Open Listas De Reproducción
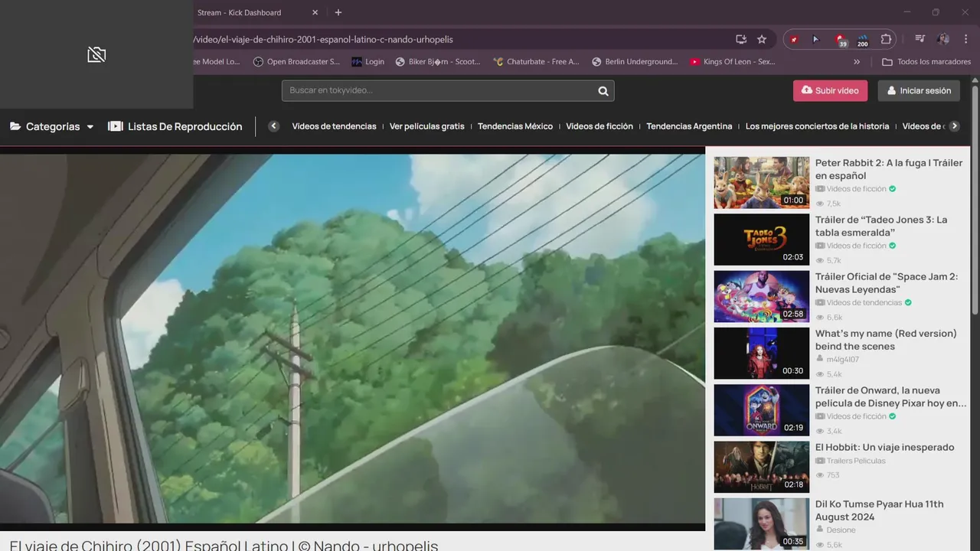The image size is (980, 551). (175, 126)
